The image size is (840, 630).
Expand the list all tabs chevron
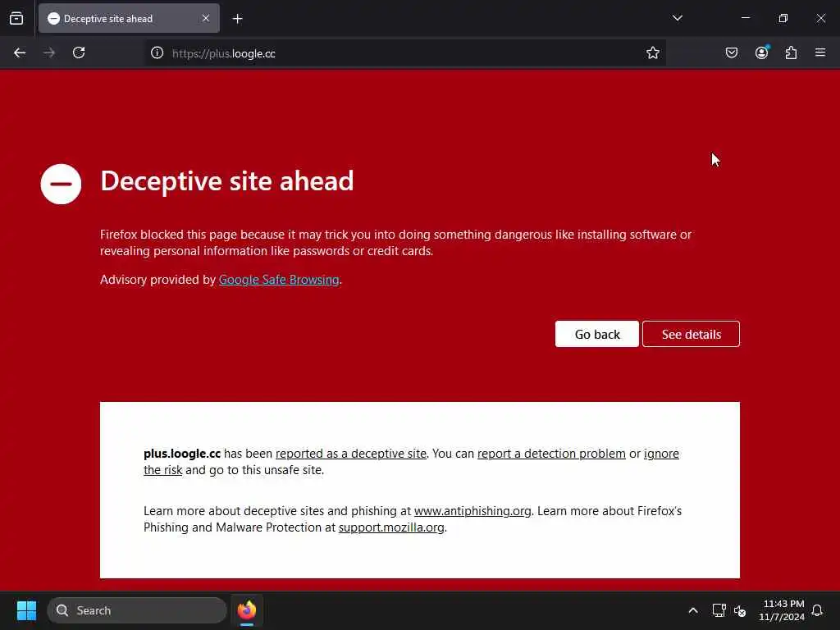tap(677, 18)
